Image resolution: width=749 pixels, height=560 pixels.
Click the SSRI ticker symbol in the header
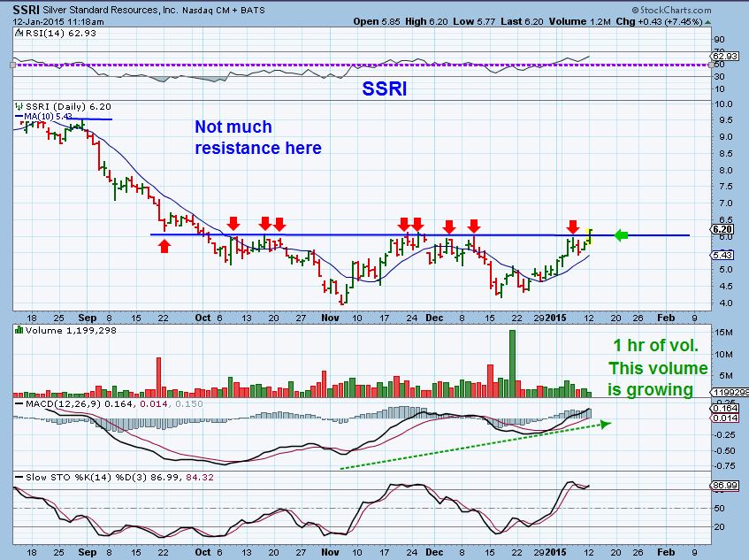coord(27,10)
